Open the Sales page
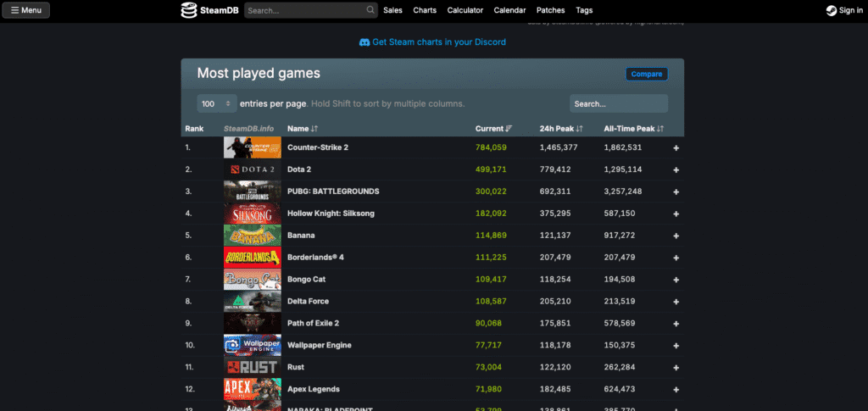The width and height of the screenshot is (868, 411). click(392, 10)
